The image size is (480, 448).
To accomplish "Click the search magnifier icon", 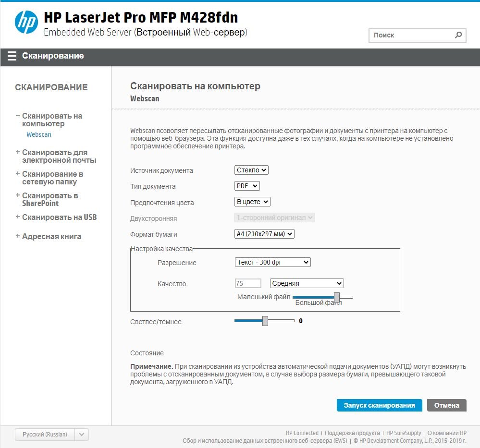I will tap(458, 35).
